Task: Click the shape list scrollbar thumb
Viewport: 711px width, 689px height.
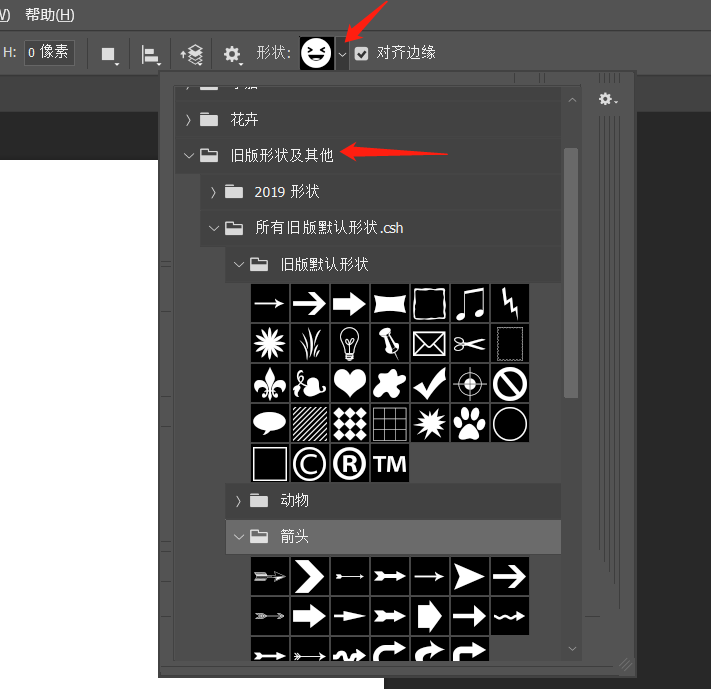Action: pyautogui.click(x=571, y=273)
